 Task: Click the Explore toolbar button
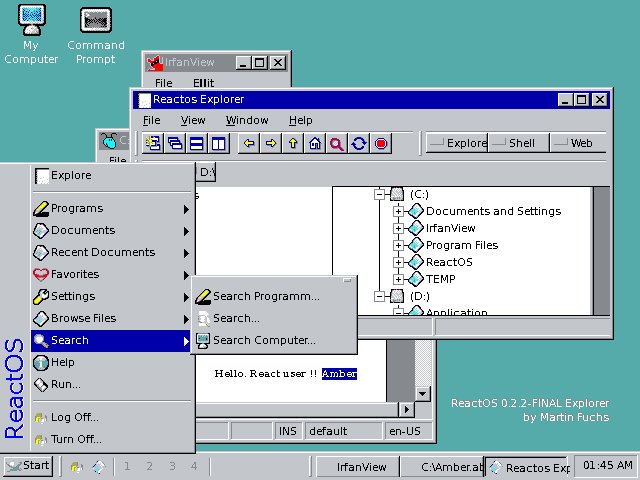[457, 143]
